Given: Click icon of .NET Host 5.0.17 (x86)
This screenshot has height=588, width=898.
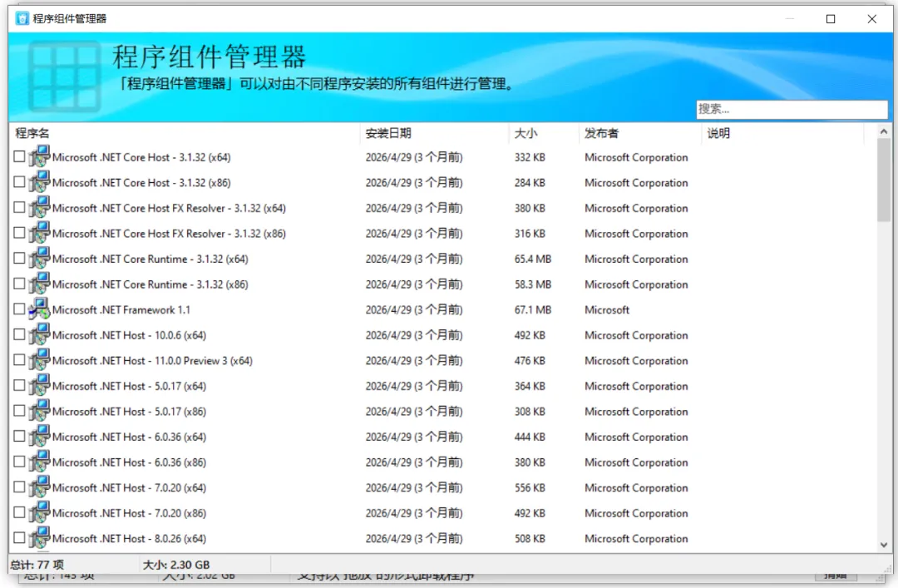Looking at the screenshot, I should point(40,410).
